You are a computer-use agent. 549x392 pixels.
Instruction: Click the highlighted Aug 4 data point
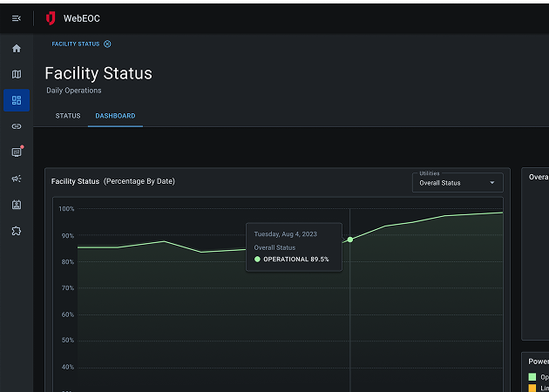pos(350,240)
